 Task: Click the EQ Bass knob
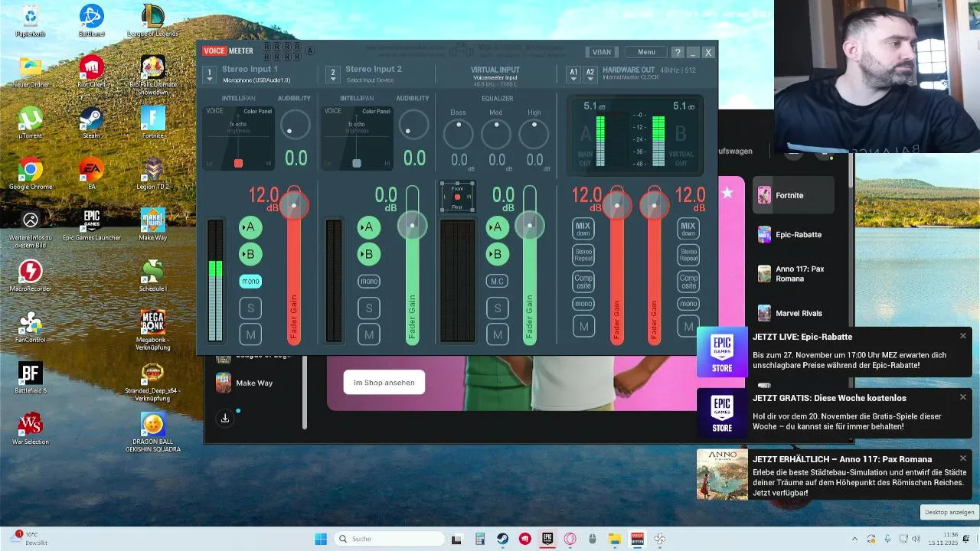459,135
